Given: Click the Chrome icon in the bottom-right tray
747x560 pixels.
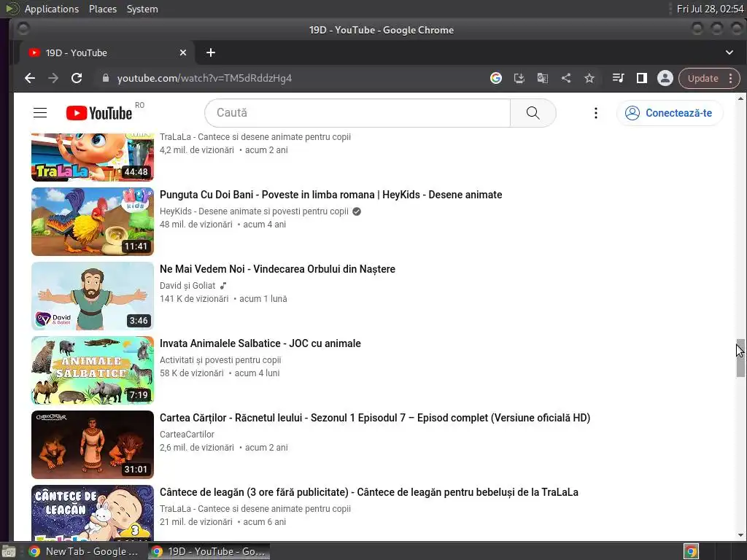Looking at the screenshot, I should pos(692,551).
